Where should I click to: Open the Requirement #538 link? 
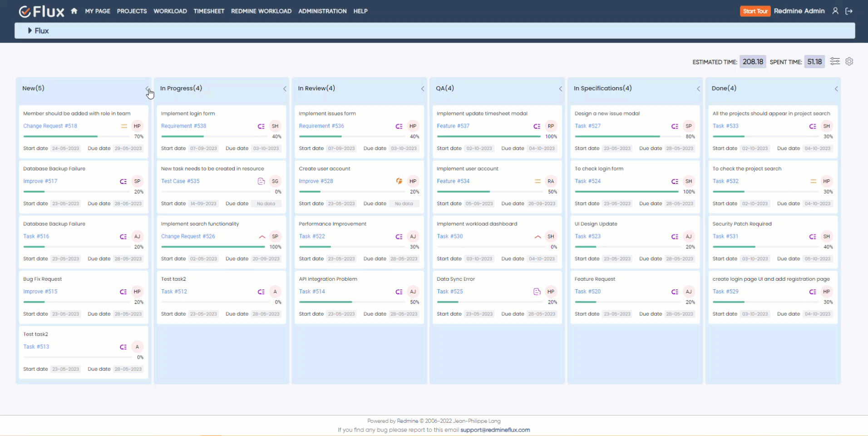point(183,126)
